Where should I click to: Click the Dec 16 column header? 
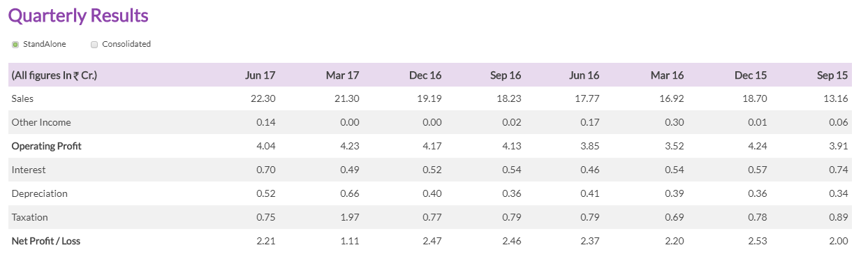tap(425, 75)
